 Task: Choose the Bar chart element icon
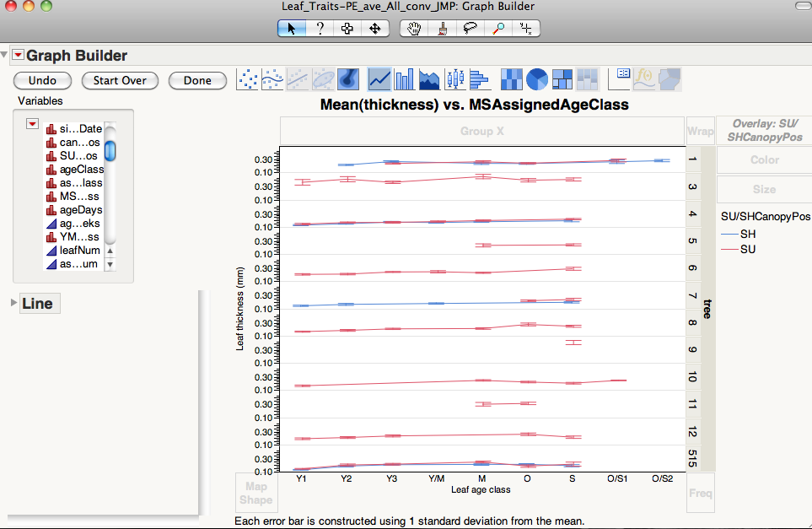pos(404,79)
